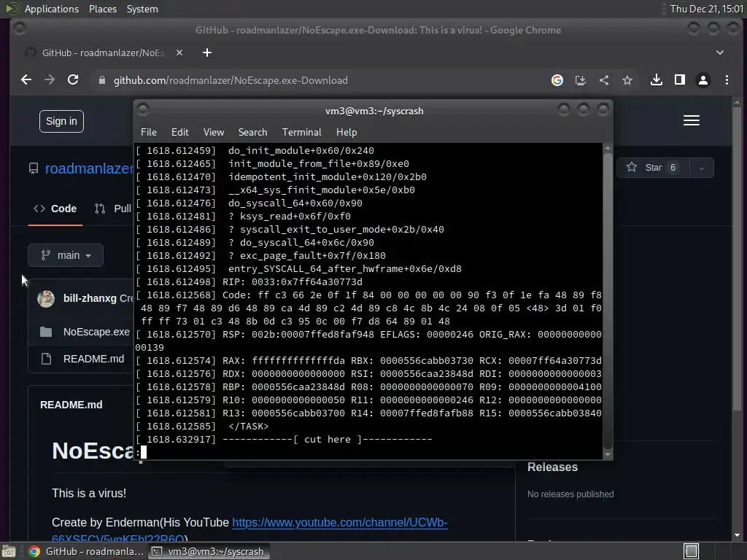
Task: Click the terminal vertical scrollbar
Action: pos(608,300)
